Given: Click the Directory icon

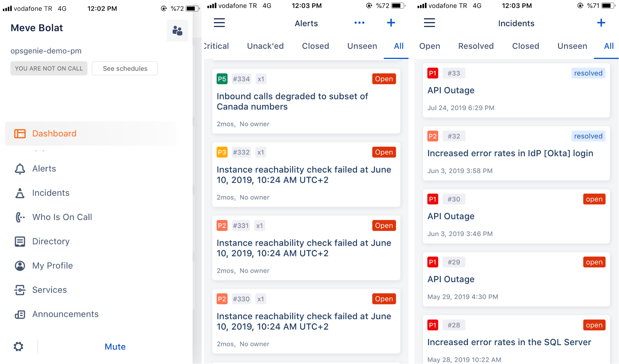Looking at the screenshot, I should pyautogui.click(x=20, y=241).
